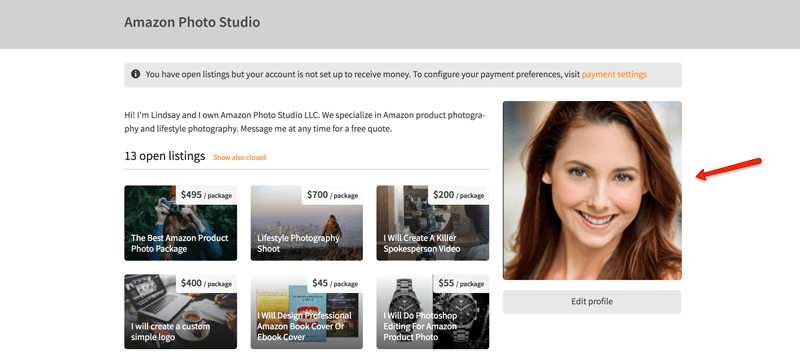The image size is (800, 361).
Task: Click the $55 / package price tag
Action: [461, 283]
